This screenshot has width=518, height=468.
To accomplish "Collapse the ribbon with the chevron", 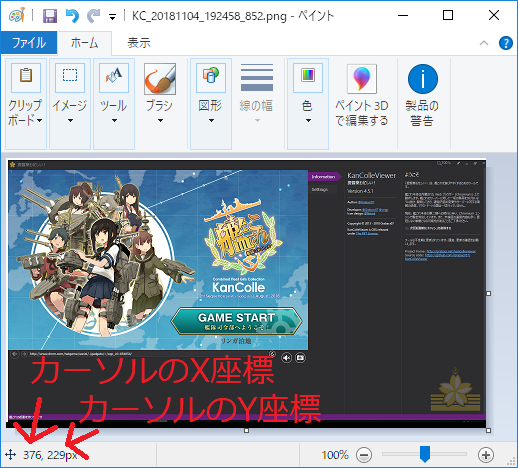I will coord(484,43).
